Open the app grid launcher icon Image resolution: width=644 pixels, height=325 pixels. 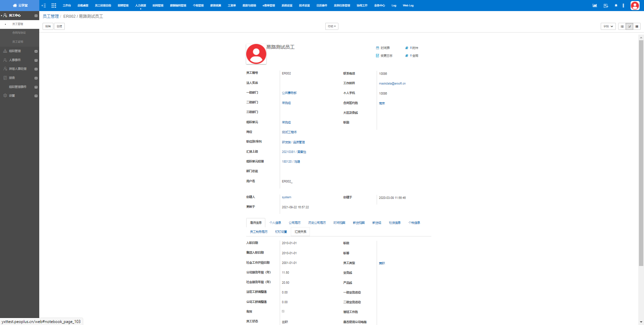[54, 6]
